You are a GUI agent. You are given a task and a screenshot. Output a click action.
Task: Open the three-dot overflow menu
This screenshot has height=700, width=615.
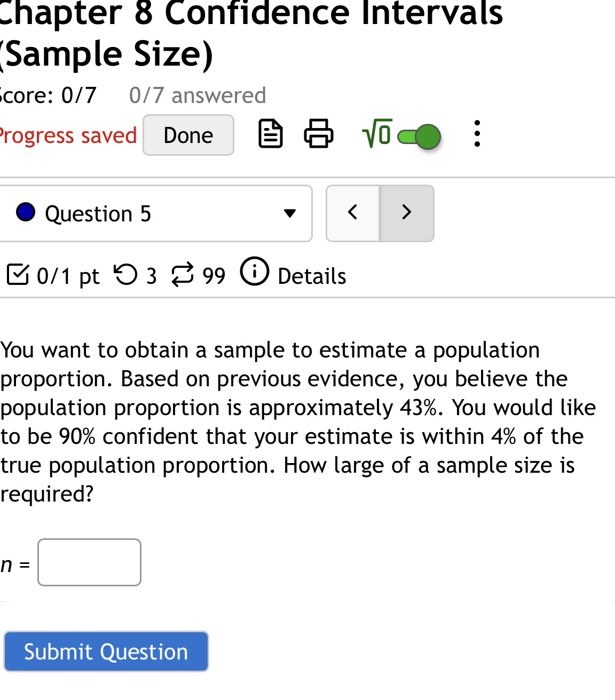[x=477, y=135]
